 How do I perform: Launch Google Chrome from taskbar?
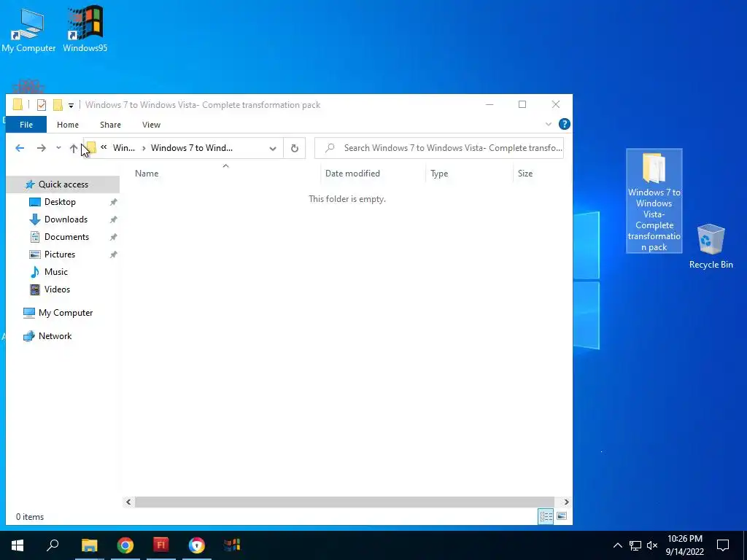125,545
